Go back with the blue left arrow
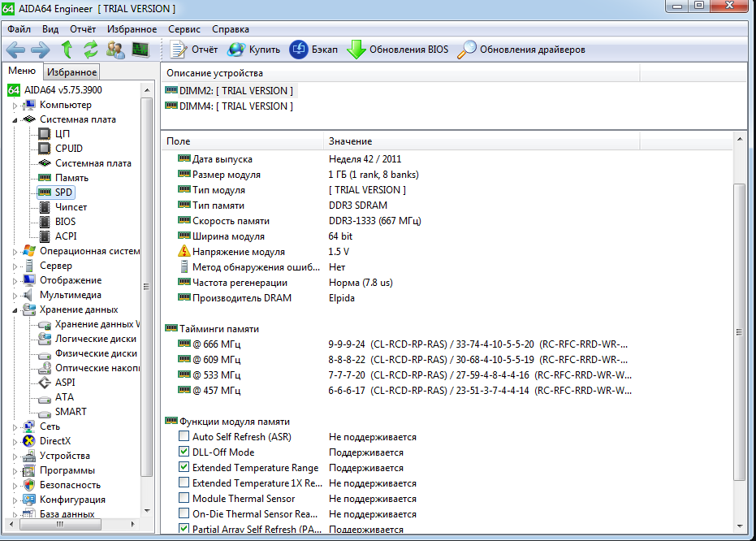756x541 pixels. (x=16, y=50)
